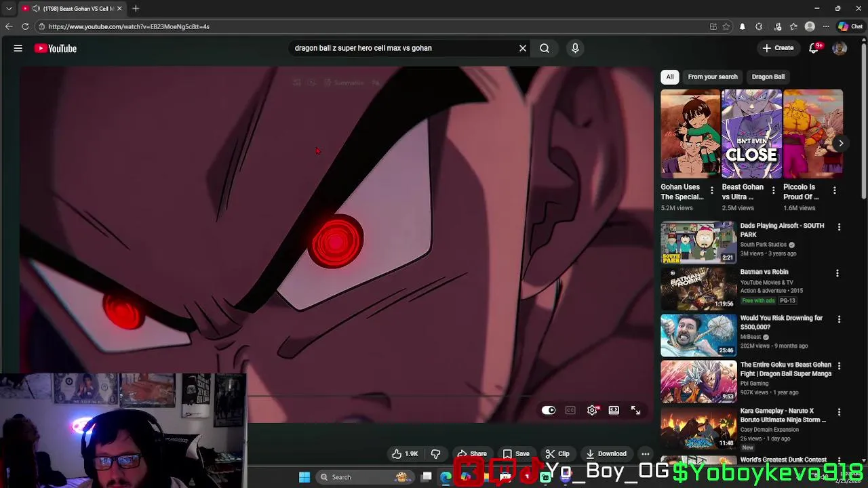Switch the player to theater mode
868x488 pixels.
614,410
